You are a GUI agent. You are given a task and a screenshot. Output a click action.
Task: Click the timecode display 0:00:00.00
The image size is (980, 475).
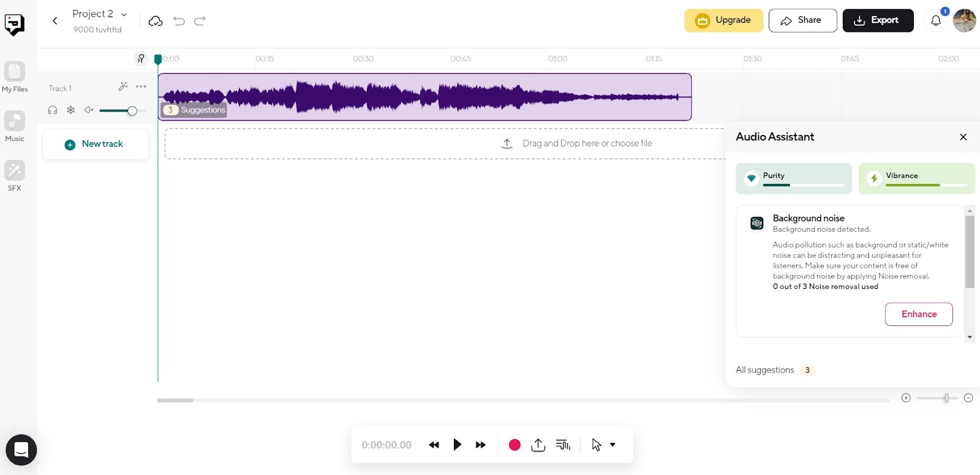(x=386, y=445)
